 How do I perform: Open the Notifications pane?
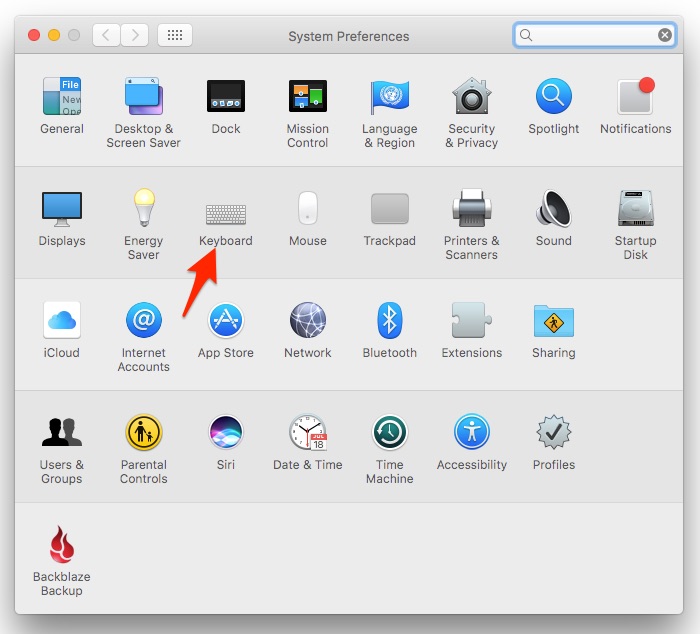(635, 97)
